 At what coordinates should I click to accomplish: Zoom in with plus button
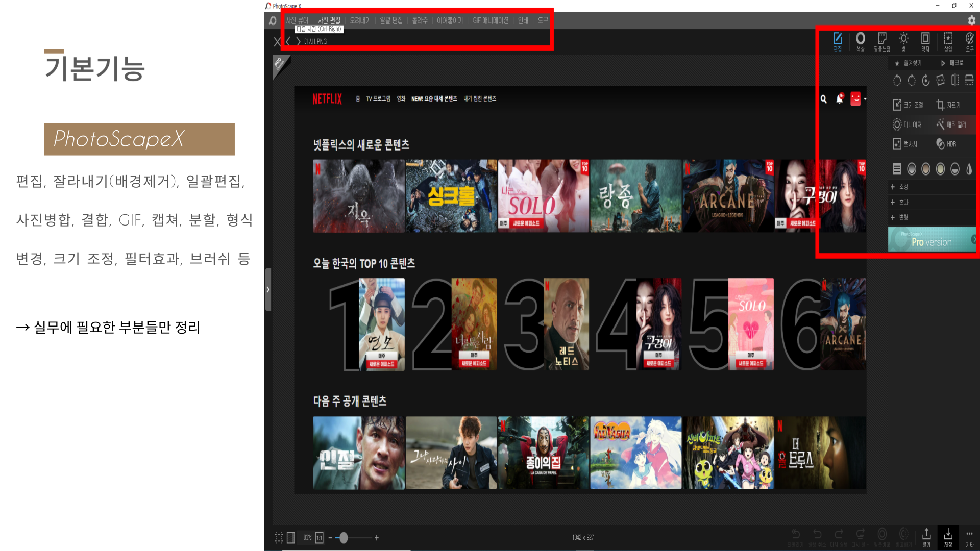[377, 538]
